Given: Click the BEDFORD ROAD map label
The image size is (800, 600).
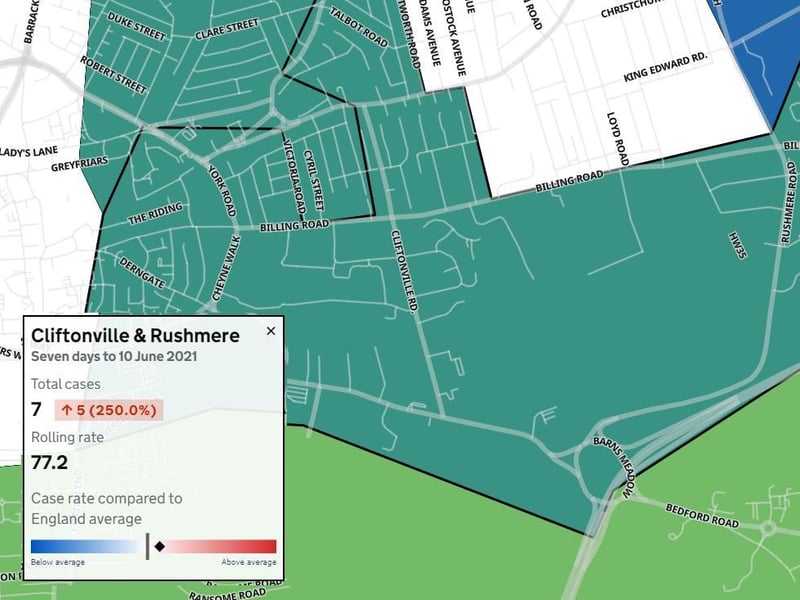Looking at the screenshot, I should pyautogui.click(x=702, y=515).
